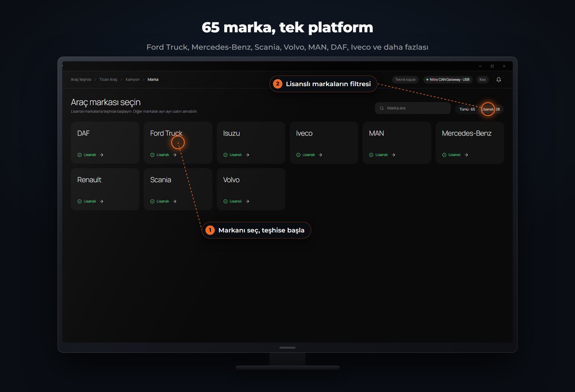
Task: Pick the MAN brand name
Action: pyautogui.click(x=377, y=133)
